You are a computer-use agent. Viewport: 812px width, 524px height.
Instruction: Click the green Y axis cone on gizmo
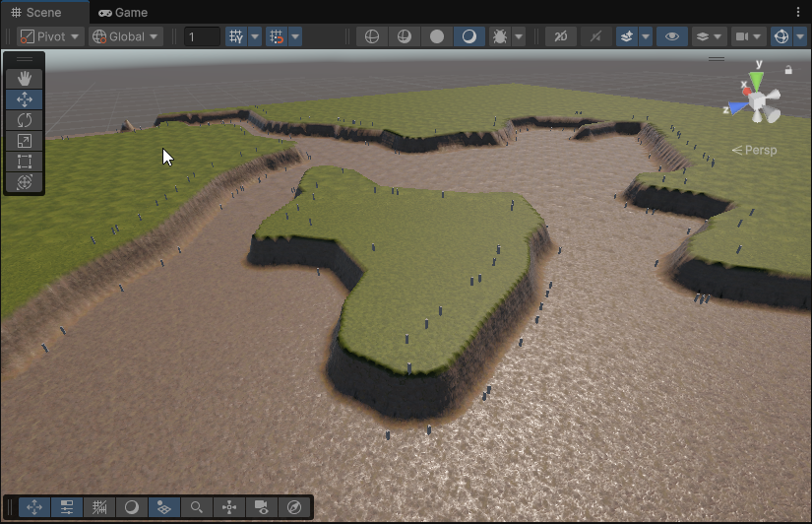[x=757, y=81]
